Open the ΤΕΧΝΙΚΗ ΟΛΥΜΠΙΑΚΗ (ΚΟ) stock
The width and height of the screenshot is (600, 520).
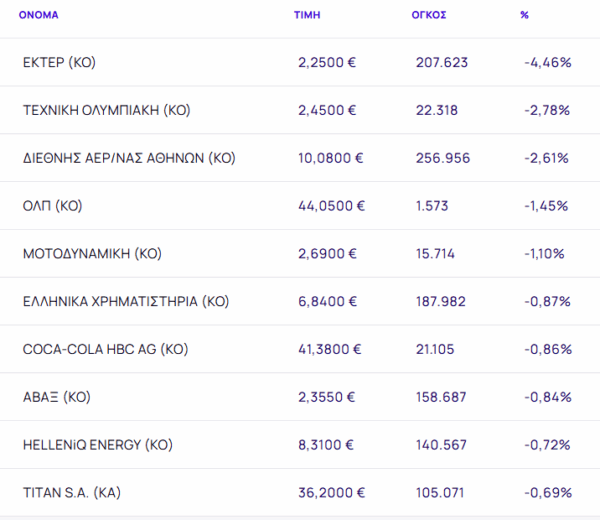click(107, 110)
